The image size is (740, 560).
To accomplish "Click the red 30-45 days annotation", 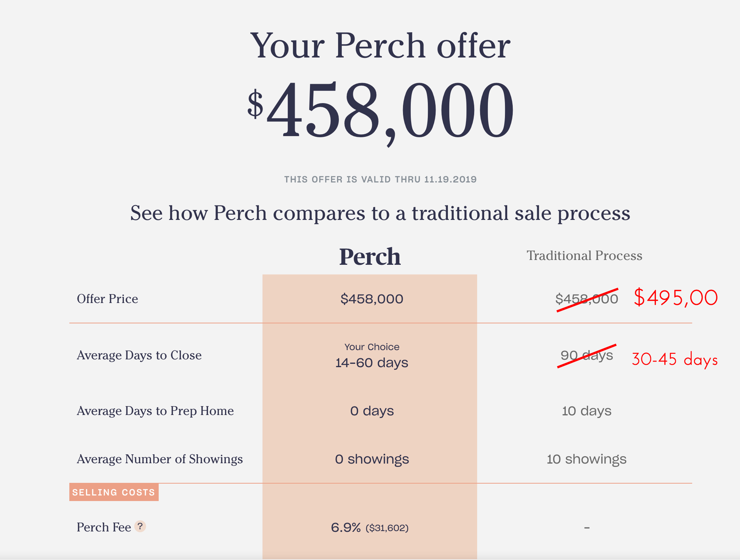I will (675, 360).
